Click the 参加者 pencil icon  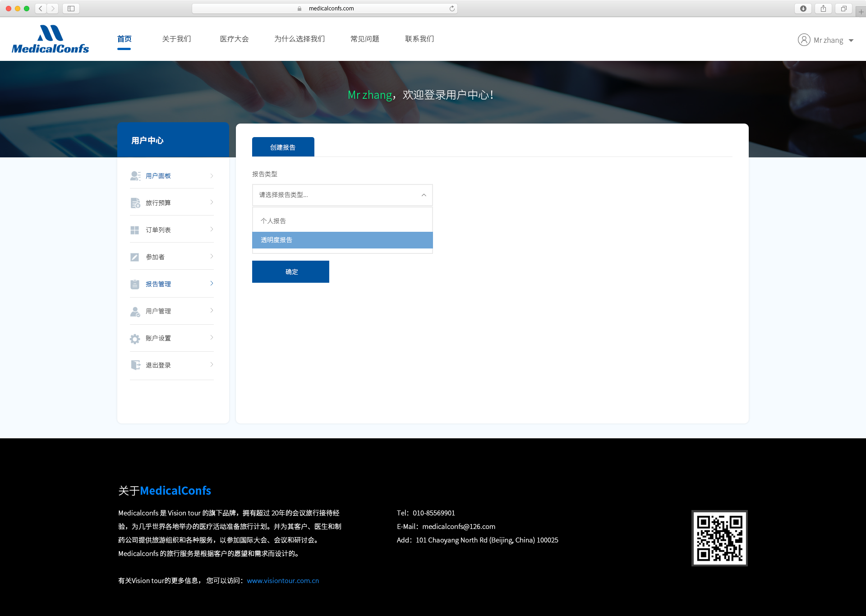(x=135, y=257)
